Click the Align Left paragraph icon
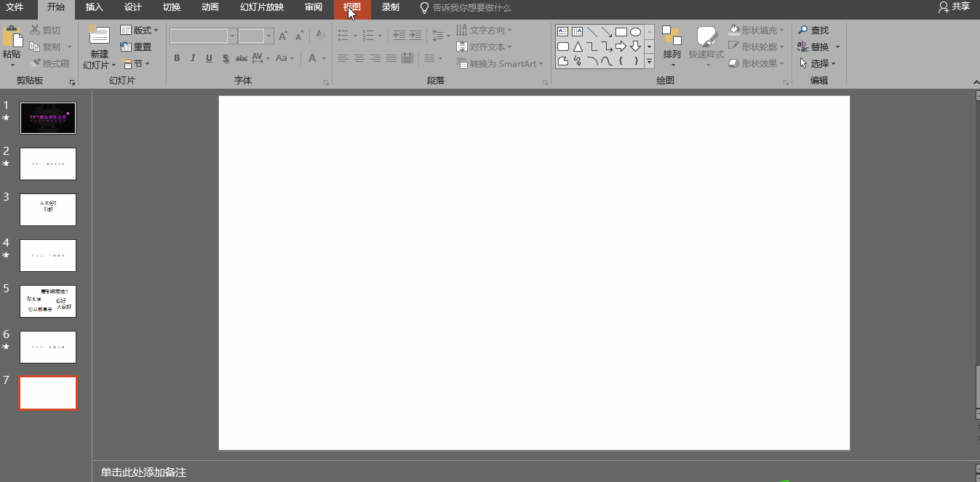980x482 pixels. click(x=343, y=58)
